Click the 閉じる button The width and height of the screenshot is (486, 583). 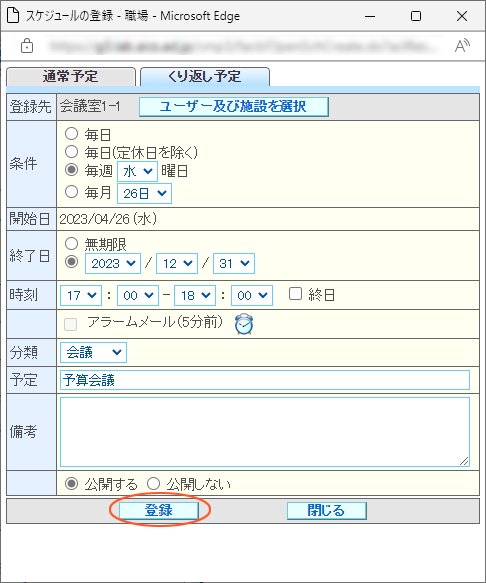pos(326,510)
